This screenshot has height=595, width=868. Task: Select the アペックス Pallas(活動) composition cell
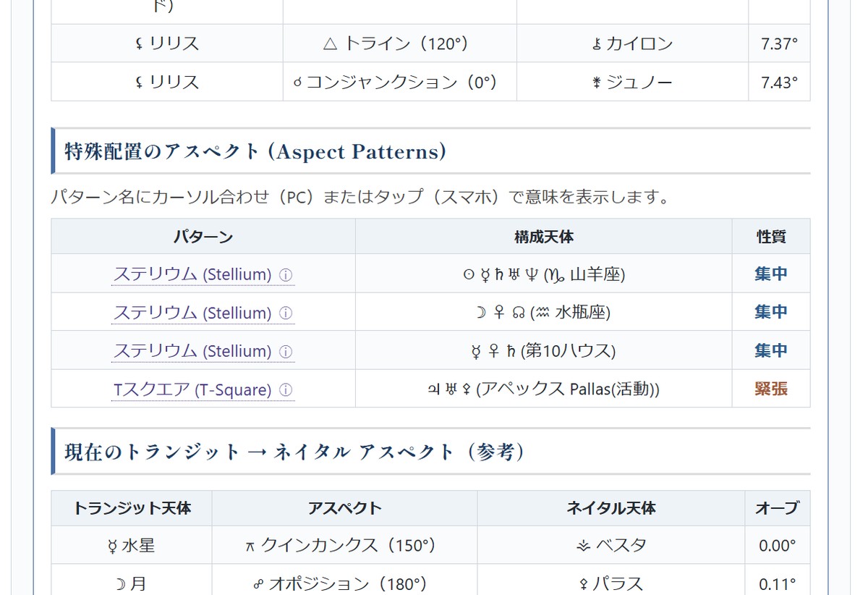[544, 389]
